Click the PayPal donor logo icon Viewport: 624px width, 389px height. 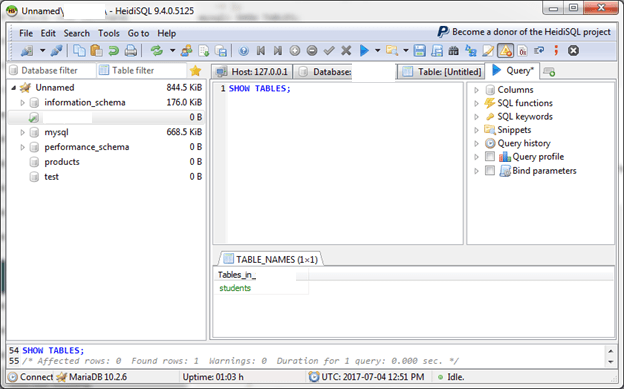tap(443, 32)
